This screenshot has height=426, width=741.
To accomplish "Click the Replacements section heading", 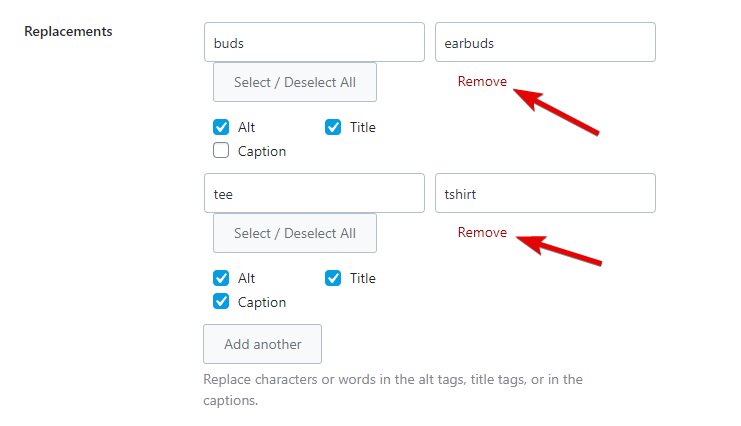I will [x=68, y=31].
